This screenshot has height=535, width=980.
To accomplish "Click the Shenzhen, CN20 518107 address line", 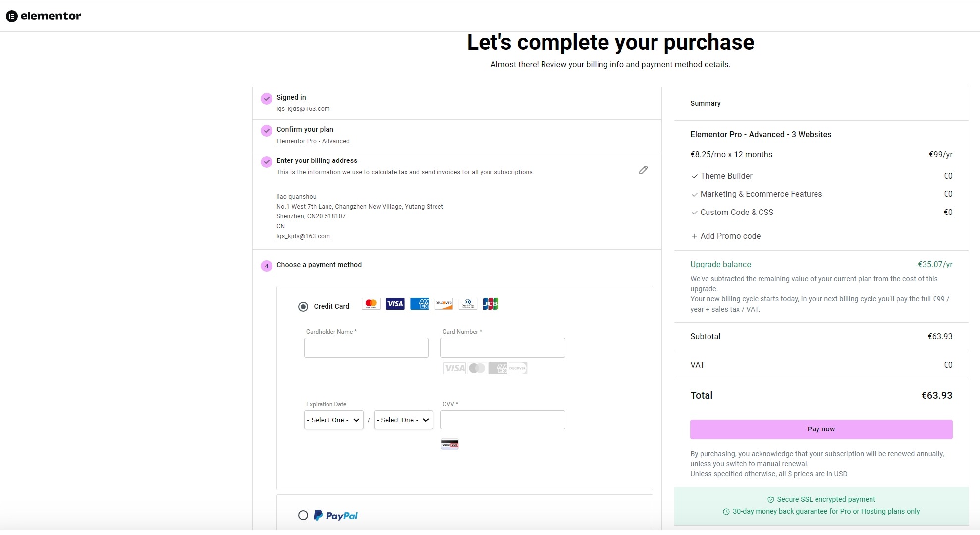I will [311, 216].
